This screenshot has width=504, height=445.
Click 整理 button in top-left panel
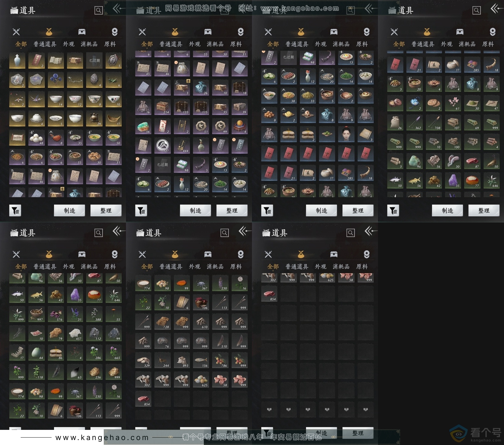[106, 210]
